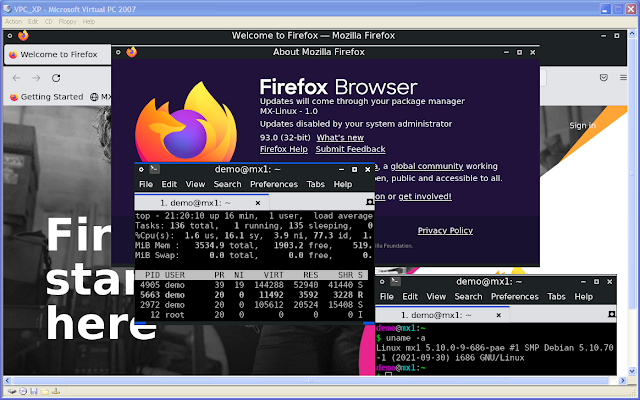
Task: Open window menu icon of the bottom-right terminal
Action: (x=382, y=282)
